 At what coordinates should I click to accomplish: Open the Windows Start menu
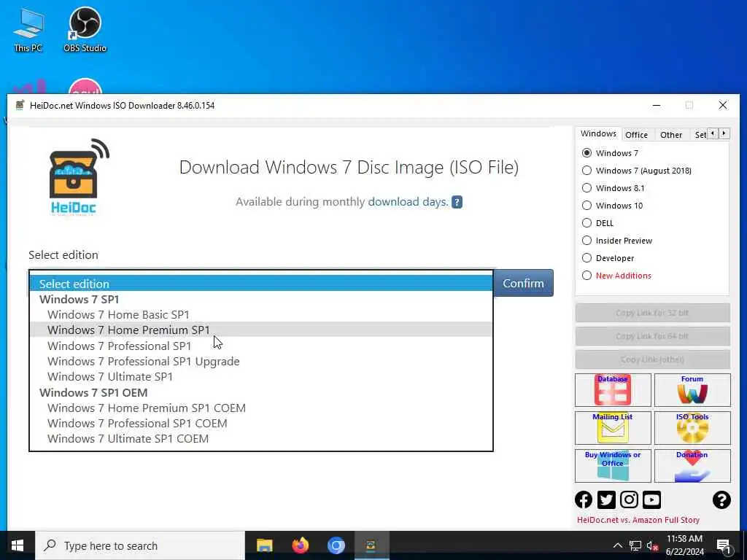point(18,545)
